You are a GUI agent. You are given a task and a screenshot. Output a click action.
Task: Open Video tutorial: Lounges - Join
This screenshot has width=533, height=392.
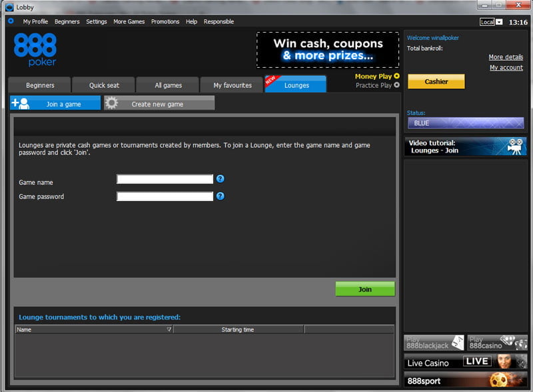coord(465,146)
